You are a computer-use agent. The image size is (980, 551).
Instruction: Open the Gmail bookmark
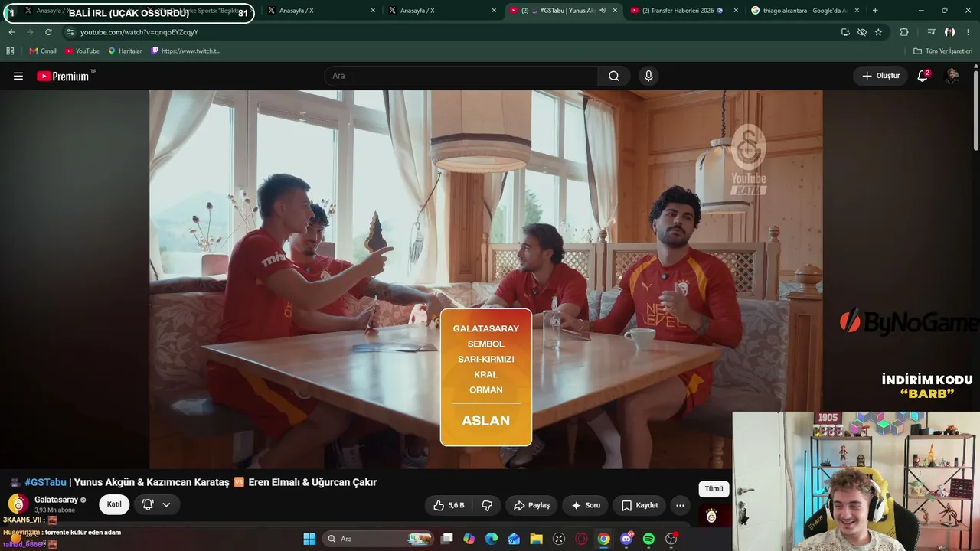pos(43,51)
